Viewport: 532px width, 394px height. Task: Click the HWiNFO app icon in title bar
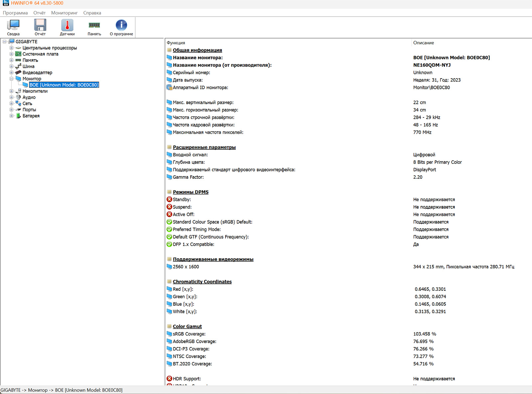pos(6,3)
